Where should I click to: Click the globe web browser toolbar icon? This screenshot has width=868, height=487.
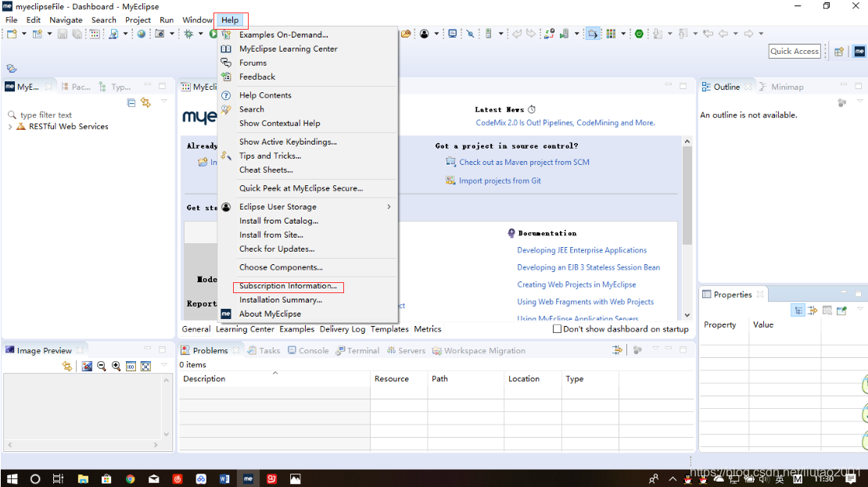pyautogui.click(x=142, y=34)
